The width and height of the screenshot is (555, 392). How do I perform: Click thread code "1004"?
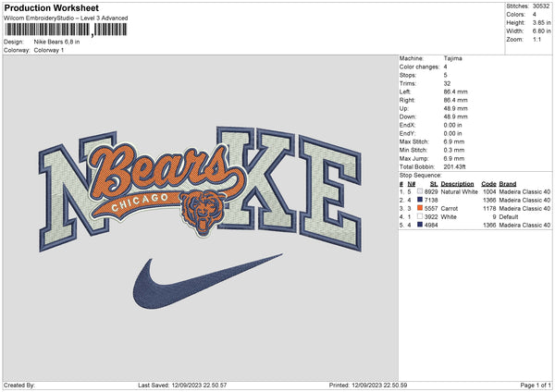[x=489, y=191]
